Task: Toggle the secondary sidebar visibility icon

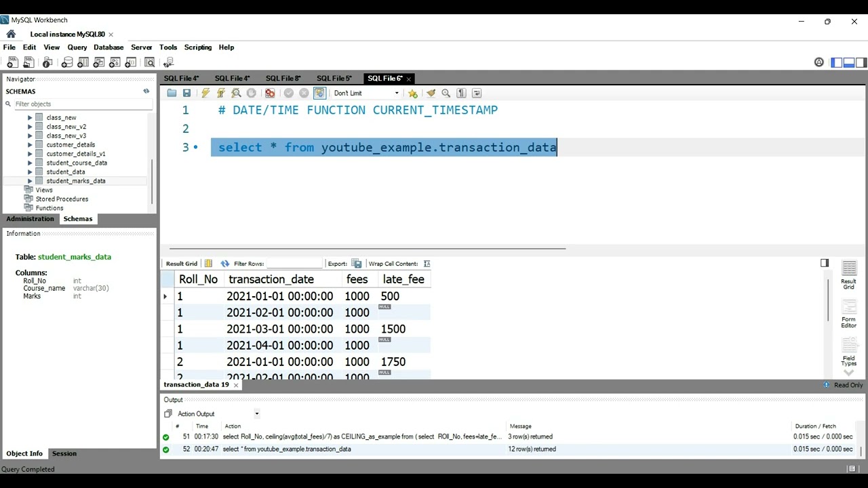Action: tap(861, 62)
